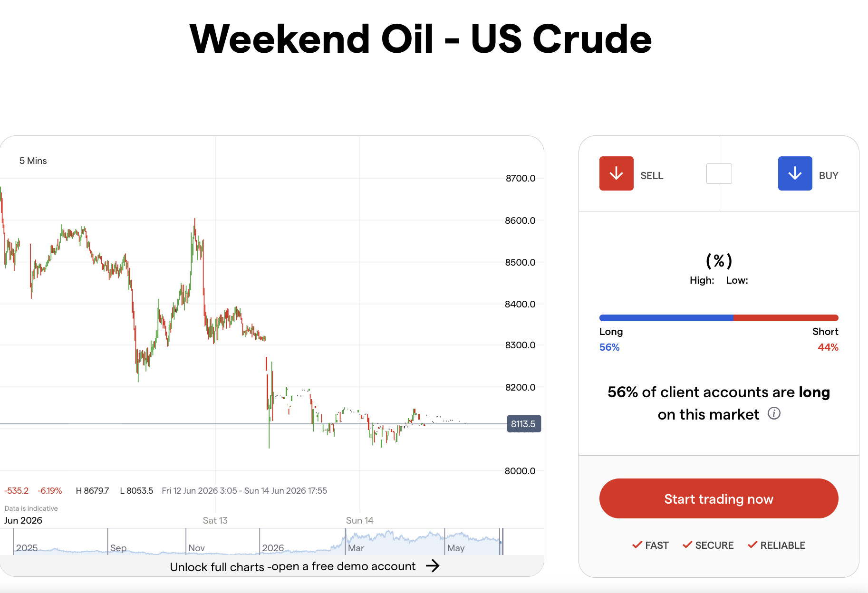Select Nov on the chart navigator timeline
The image size is (868, 593).
(x=196, y=548)
